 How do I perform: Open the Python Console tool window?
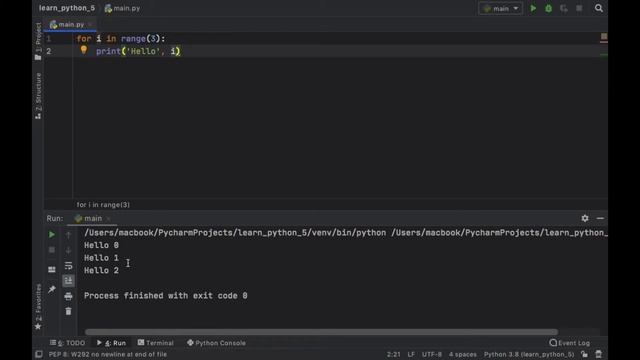tap(216, 343)
